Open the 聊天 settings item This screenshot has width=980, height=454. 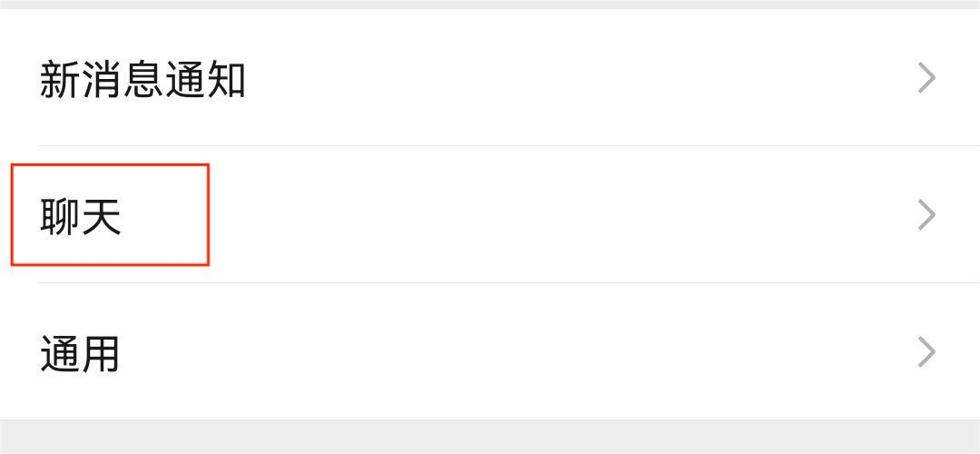(x=81, y=217)
